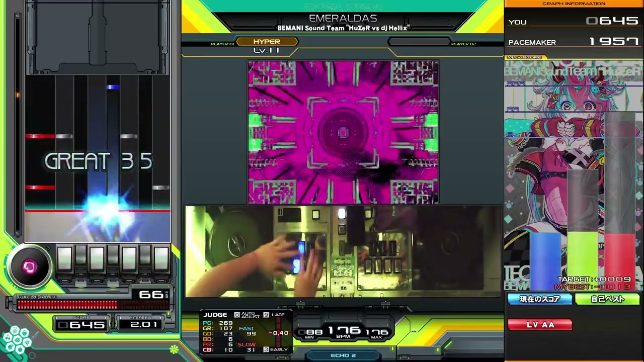Viewport: 644px width, 362px height.
Task: Click the PG: 269 judge row
Action: click(x=218, y=323)
